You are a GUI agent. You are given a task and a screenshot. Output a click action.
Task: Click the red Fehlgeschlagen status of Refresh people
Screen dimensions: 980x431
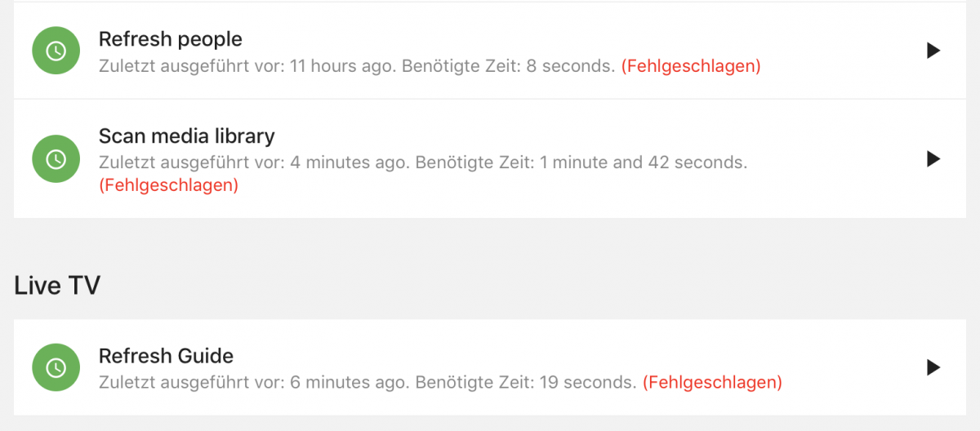(x=691, y=66)
